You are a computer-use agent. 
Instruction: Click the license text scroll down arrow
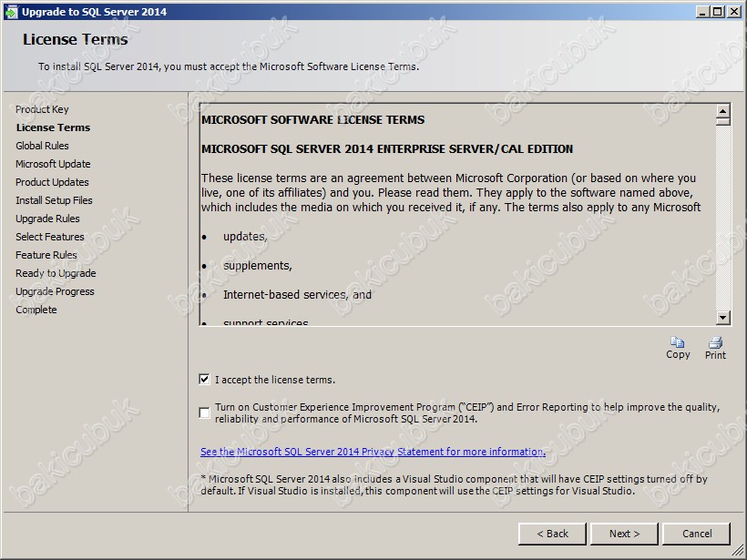[x=723, y=317]
